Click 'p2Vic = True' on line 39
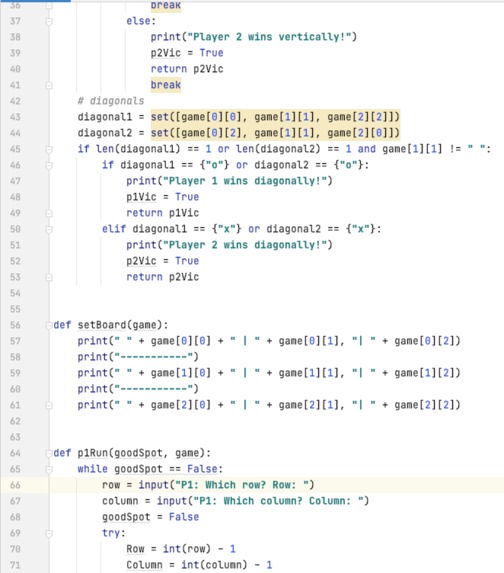 pyautogui.click(x=187, y=53)
